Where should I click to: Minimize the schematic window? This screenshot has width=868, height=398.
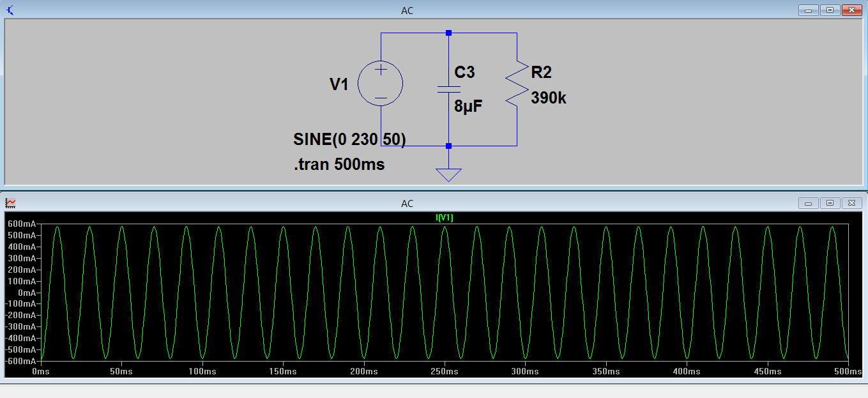pos(808,10)
